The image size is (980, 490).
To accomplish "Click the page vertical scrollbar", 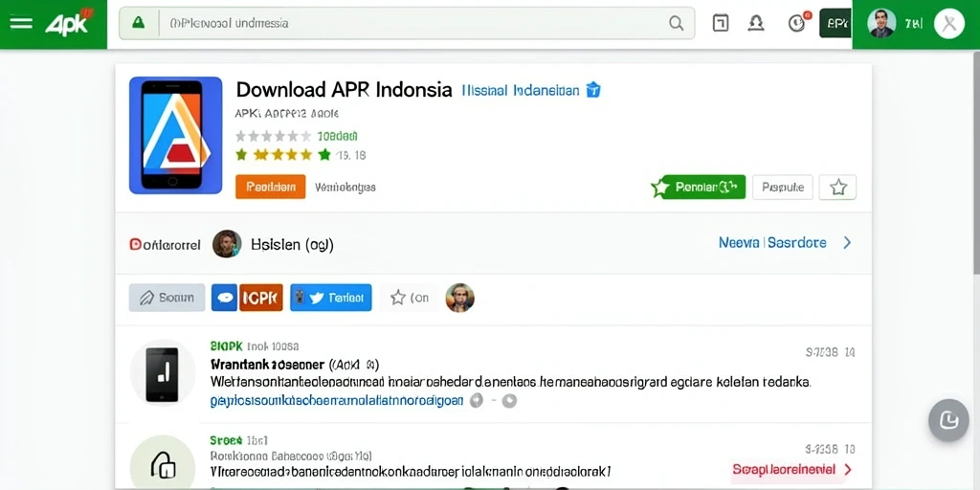I will 976,163.
